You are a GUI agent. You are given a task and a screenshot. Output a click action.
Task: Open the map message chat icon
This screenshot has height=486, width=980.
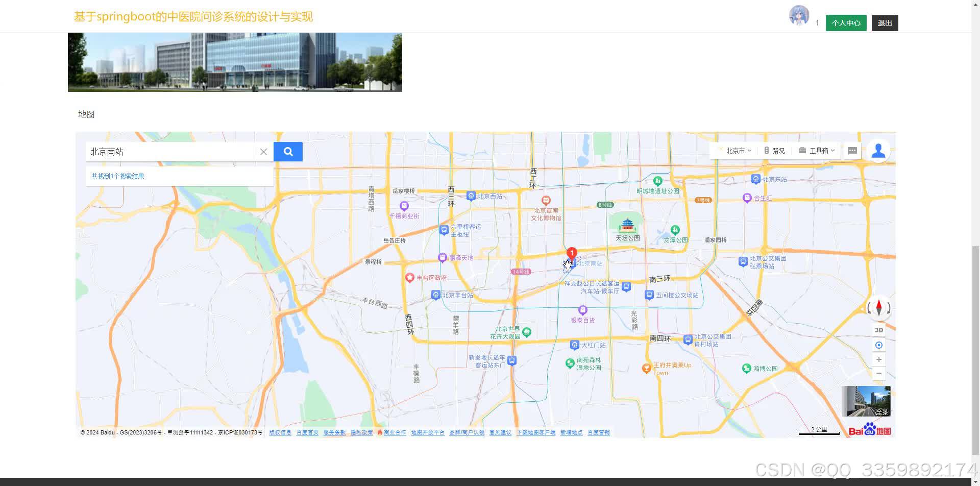[x=852, y=151]
